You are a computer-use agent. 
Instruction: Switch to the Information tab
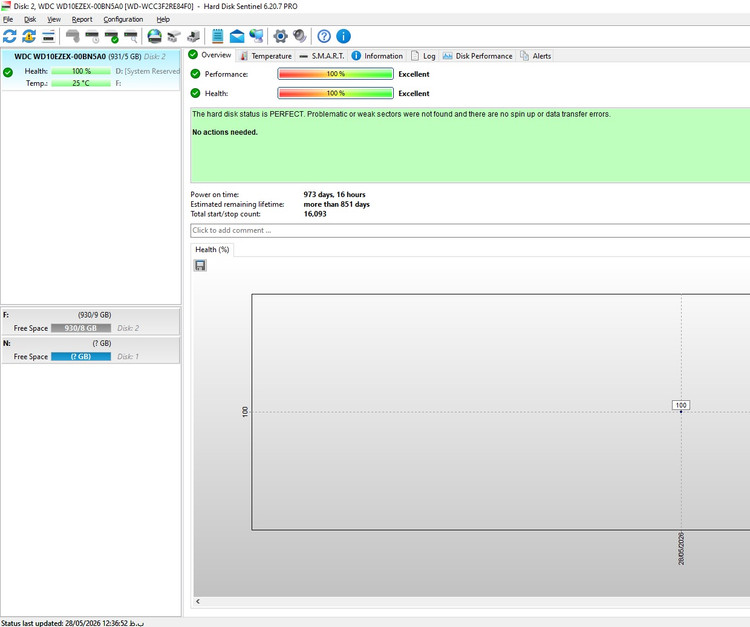pos(377,56)
